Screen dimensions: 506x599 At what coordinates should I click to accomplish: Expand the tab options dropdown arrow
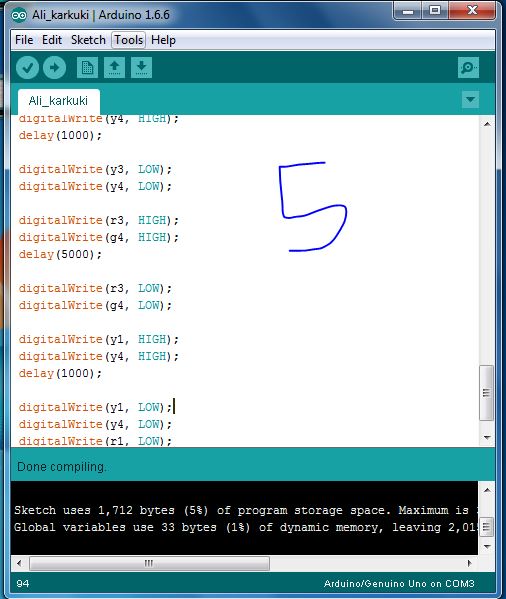(470, 100)
